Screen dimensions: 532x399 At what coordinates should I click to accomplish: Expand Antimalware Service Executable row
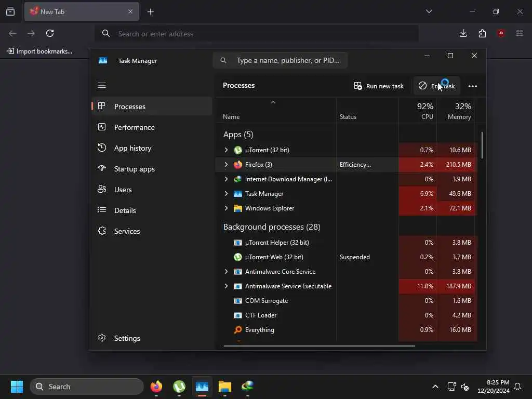tap(226, 286)
